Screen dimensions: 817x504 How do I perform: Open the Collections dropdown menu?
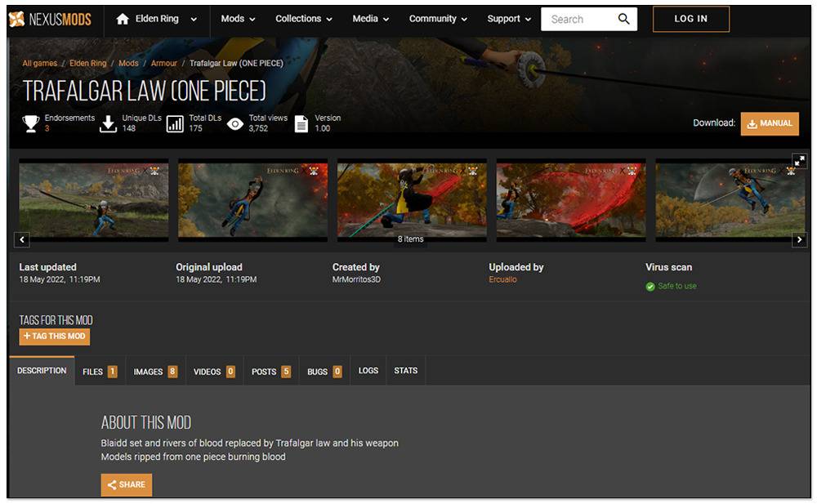click(x=303, y=19)
